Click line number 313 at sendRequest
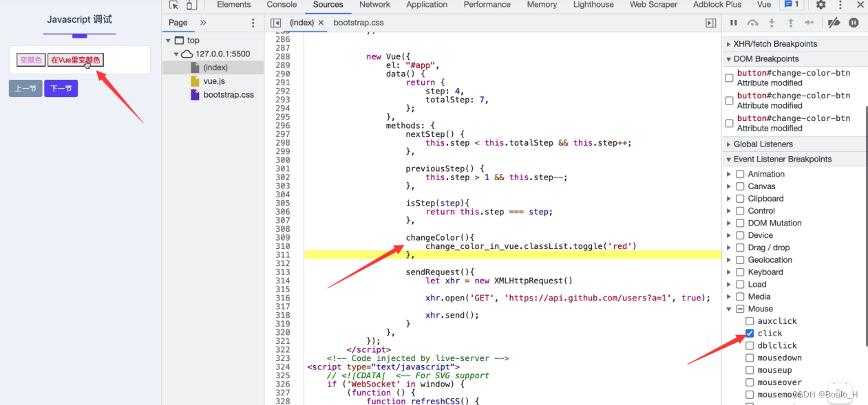 tap(282, 272)
